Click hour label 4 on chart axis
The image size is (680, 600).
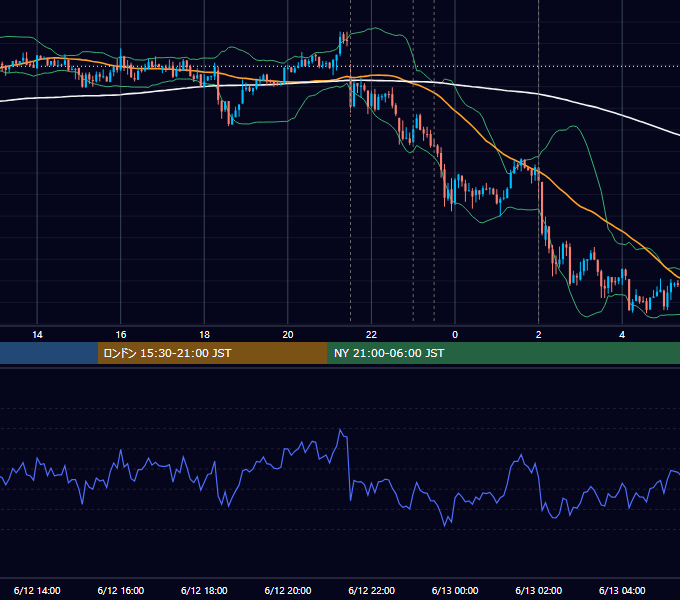coord(622,335)
